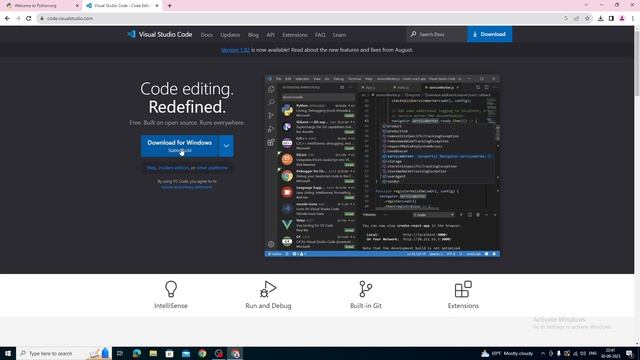Open Task View on the taskbar
This screenshot has width=640, height=360.
point(120,353)
